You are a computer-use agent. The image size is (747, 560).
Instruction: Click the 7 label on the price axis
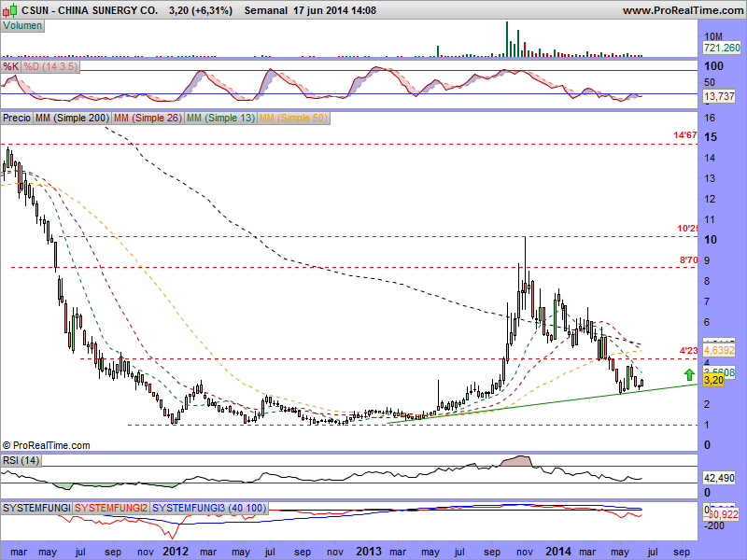click(x=707, y=301)
